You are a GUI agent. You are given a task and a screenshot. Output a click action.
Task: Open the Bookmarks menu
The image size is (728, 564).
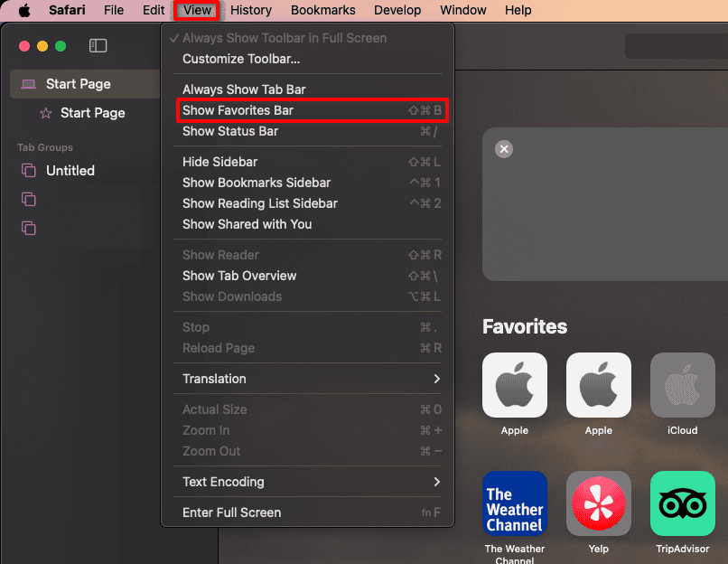tap(323, 10)
